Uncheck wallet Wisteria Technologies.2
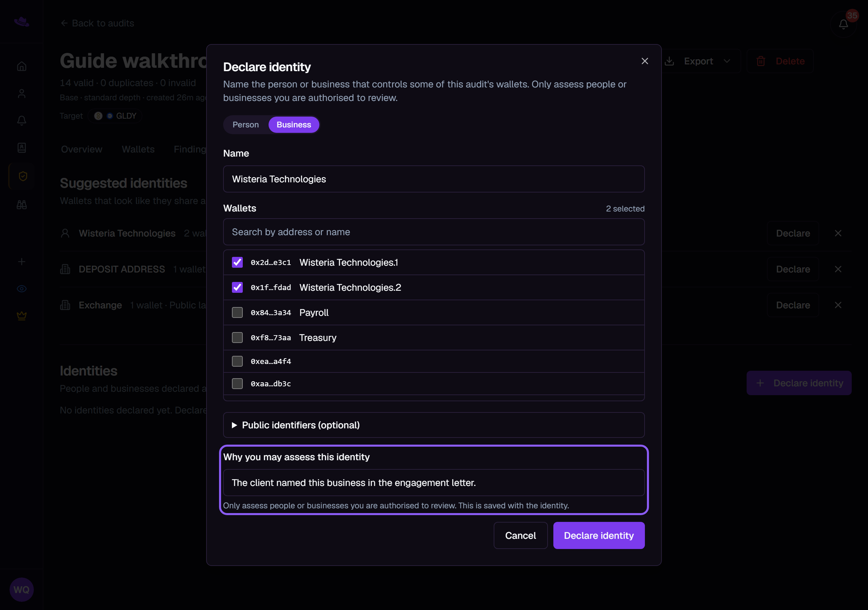This screenshot has height=610, width=868. (237, 287)
